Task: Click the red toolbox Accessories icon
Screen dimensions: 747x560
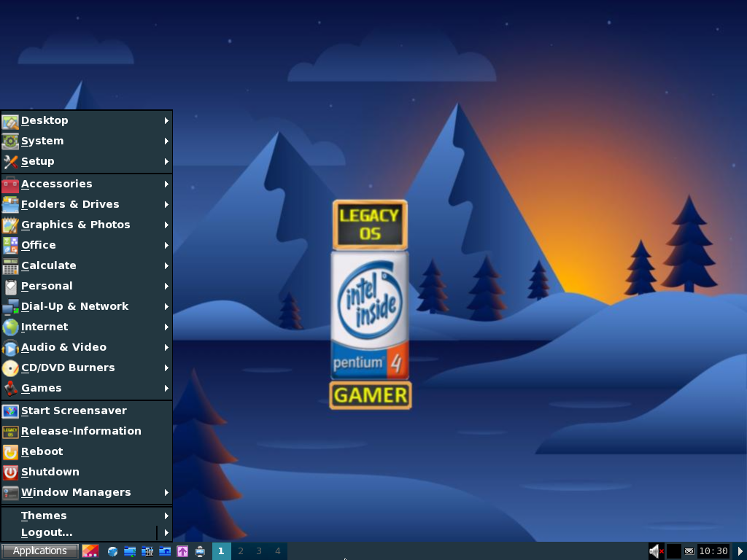Action: [x=10, y=184]
